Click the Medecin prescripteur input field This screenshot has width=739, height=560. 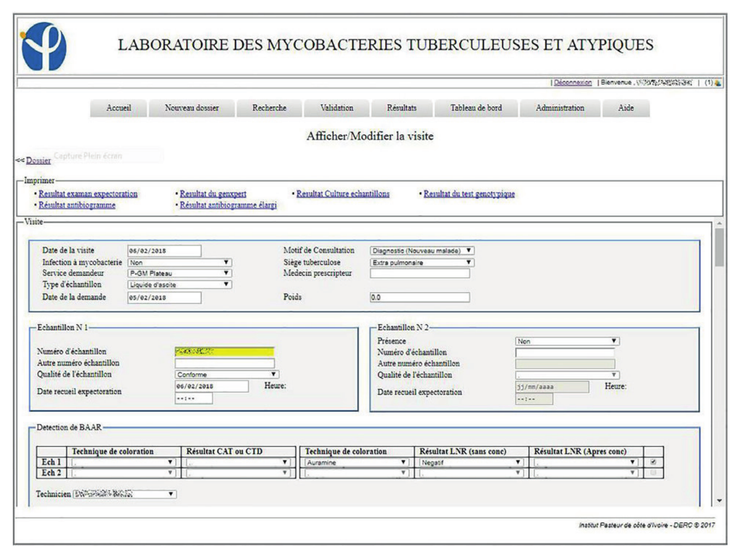click(x=419, y=274)
